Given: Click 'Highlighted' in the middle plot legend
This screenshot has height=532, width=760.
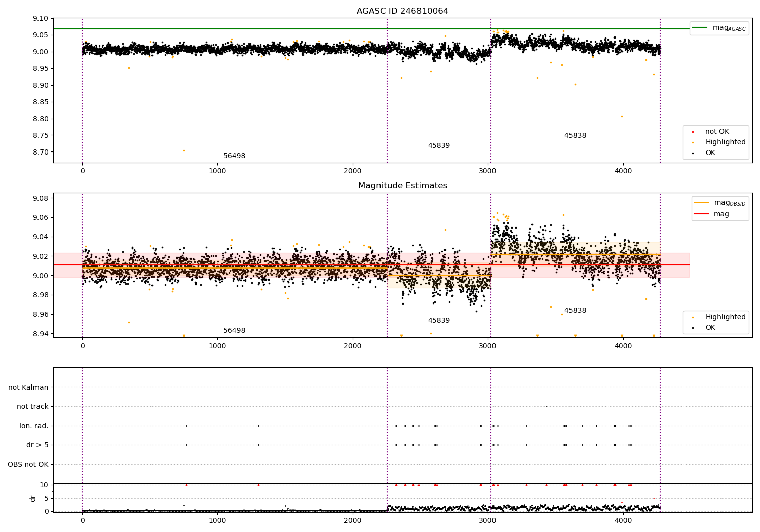Looking at the screenshot, I should point(725,317).
